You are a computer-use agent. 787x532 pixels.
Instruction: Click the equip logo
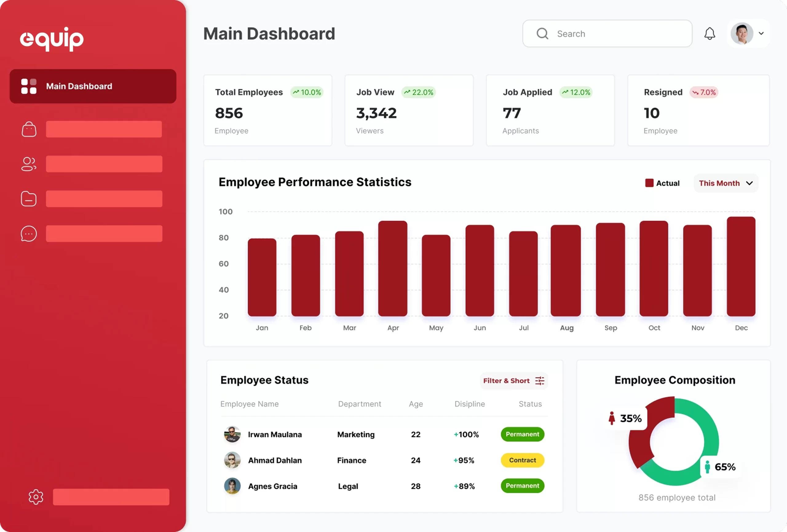[52, 39]
